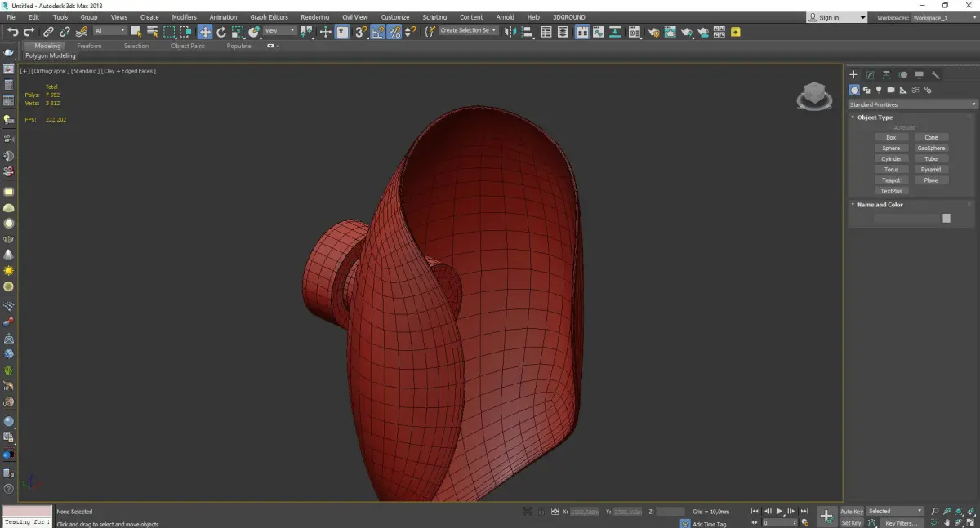The width and height of the screenshot is (980, 528).
Task: Open the Workspaces dropdown
Action: tap(945, 17)
